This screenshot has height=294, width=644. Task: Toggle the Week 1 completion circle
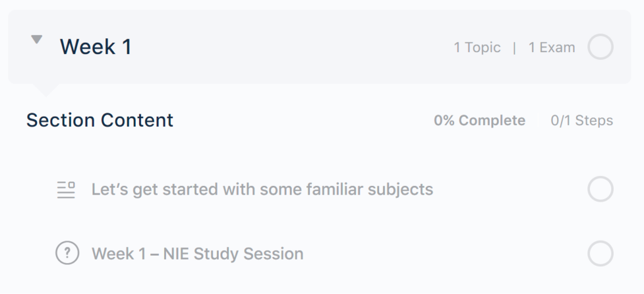pos(600,47)
